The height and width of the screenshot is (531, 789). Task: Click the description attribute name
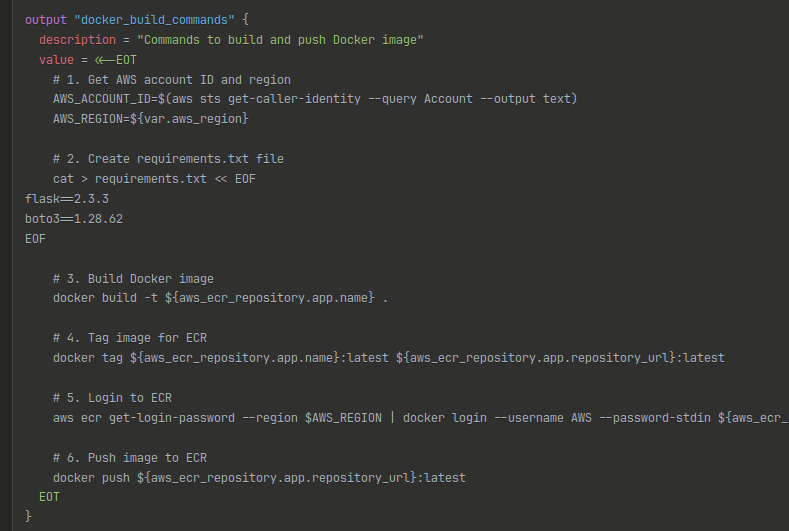tap(77, 40)
